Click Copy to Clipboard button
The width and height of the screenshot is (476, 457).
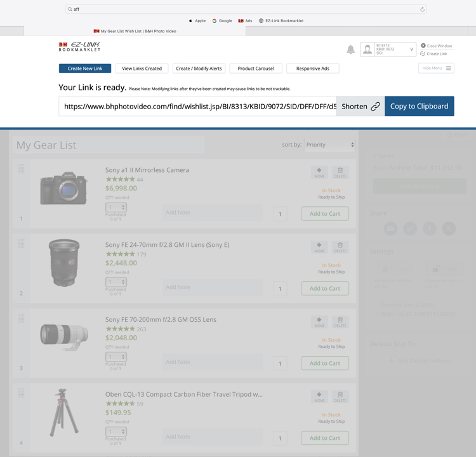click(x=420, y=106)
